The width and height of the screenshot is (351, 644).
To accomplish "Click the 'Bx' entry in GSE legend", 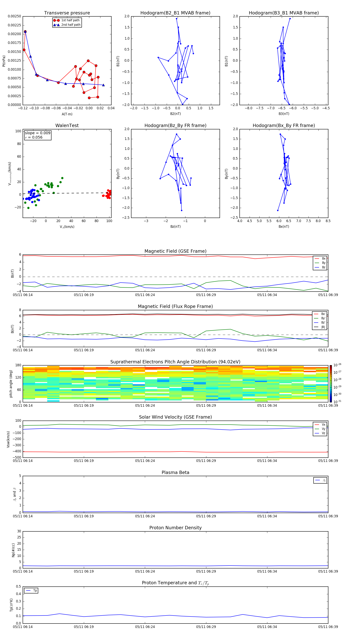I will [x=320, y=259].
